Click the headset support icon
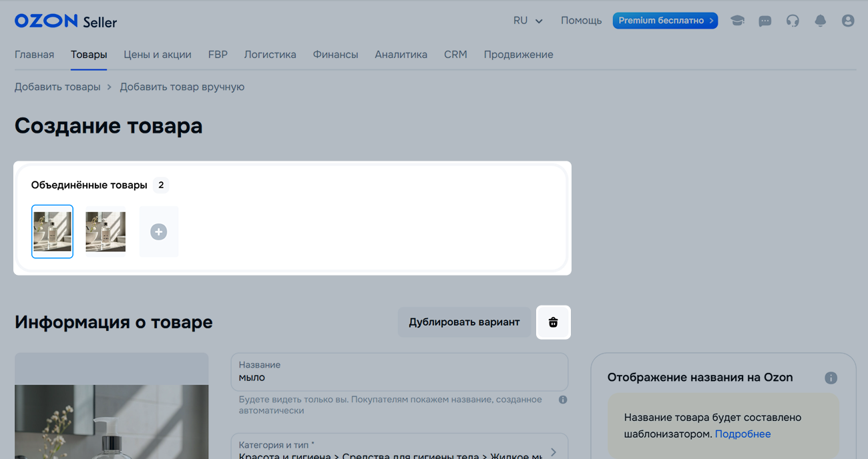This screenshot has height=459, width=868. (793, 21)
